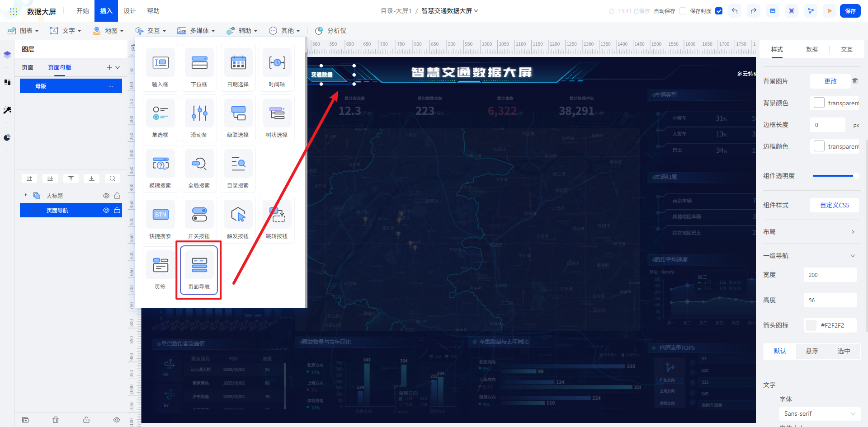This screenshot has height=427, width=868.
Task: Insert the 模糊搜索 fuzzy search component
Action: 160,169
